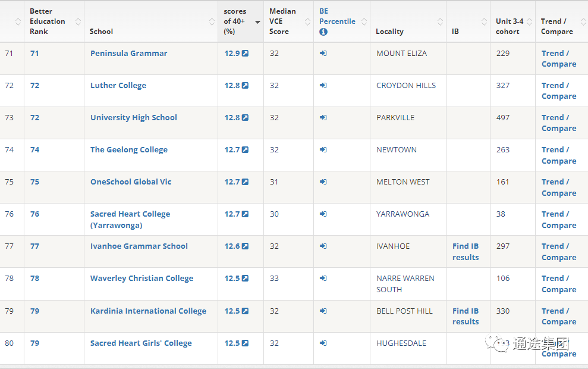Open Sacred Heart College (Yarrawonga) page

(130, 220)
